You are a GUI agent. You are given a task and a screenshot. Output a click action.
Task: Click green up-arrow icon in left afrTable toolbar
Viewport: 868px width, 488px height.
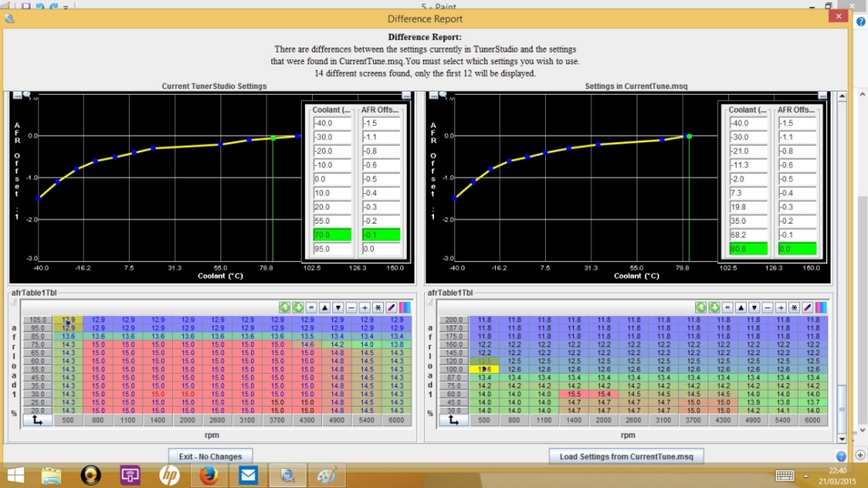285,308
